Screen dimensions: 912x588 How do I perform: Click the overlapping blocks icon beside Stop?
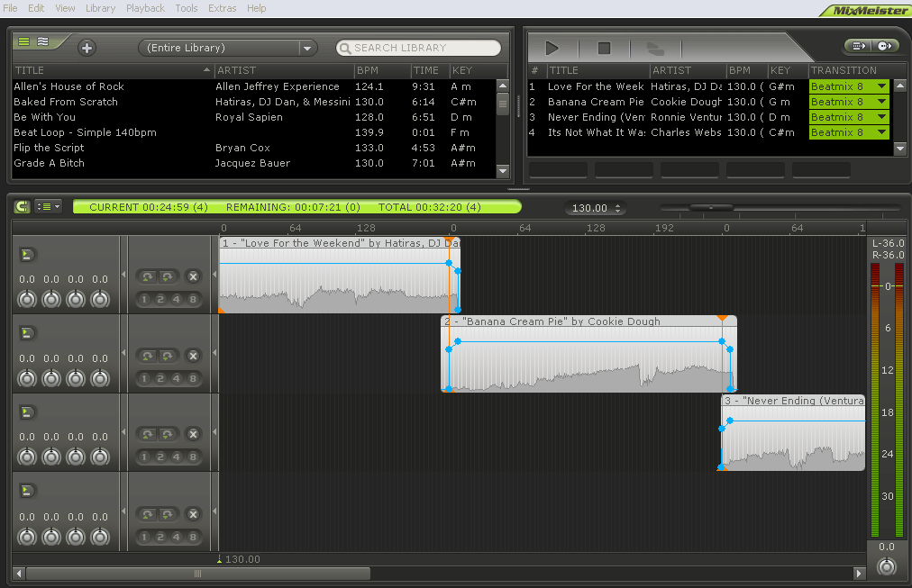655,49
